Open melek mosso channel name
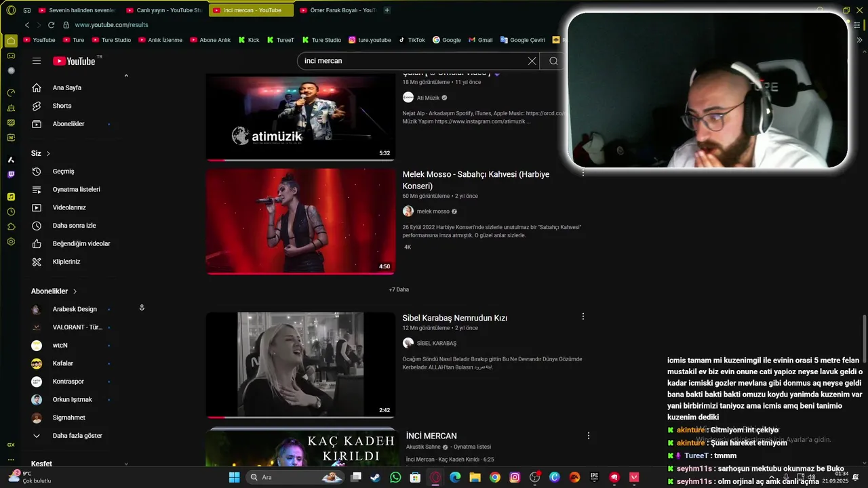Viewport: 868px width, 488px height. click(x=433, y=211)
